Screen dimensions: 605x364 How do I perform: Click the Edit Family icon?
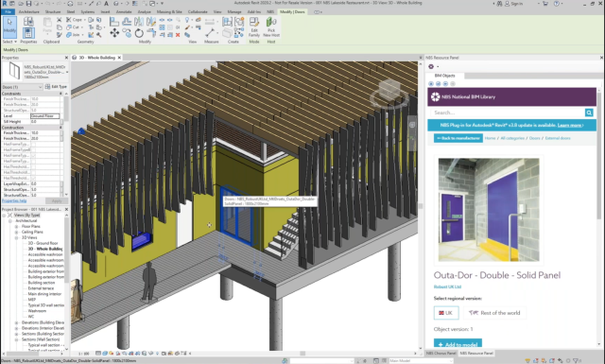tap(254, 27)
